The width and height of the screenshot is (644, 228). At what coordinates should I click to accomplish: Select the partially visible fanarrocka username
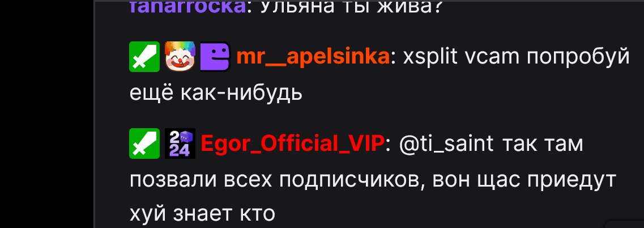pyautogui.click(x=187, y=7)
